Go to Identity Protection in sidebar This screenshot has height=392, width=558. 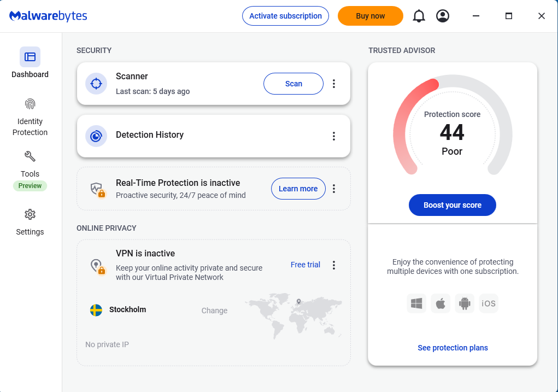[30, 117]
